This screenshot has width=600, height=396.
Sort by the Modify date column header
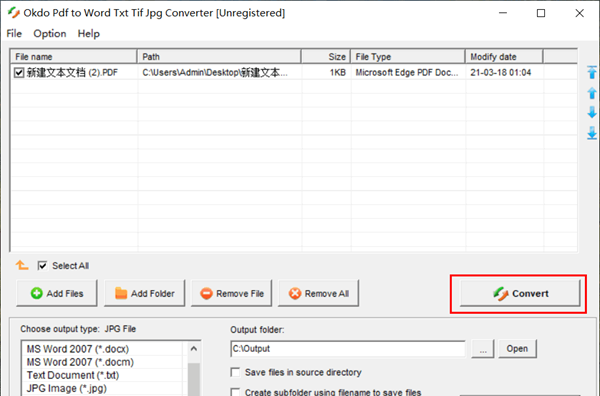click(504, 57)
